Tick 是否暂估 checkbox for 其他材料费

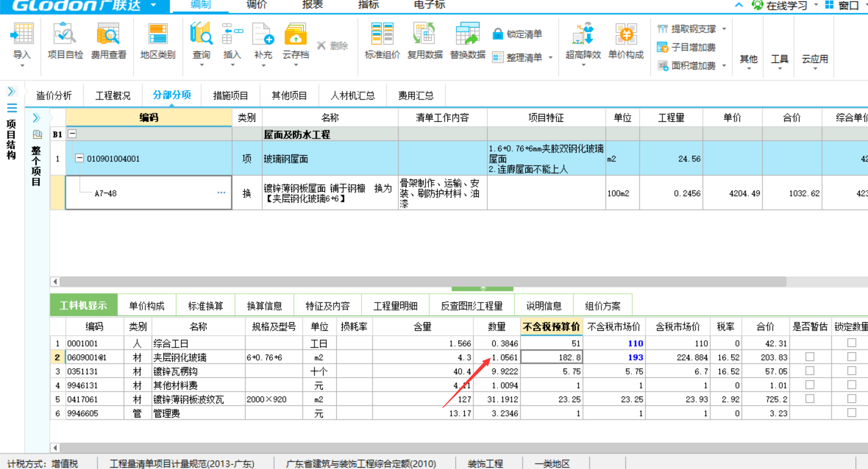pyautogui.click(x=810, y=385)
